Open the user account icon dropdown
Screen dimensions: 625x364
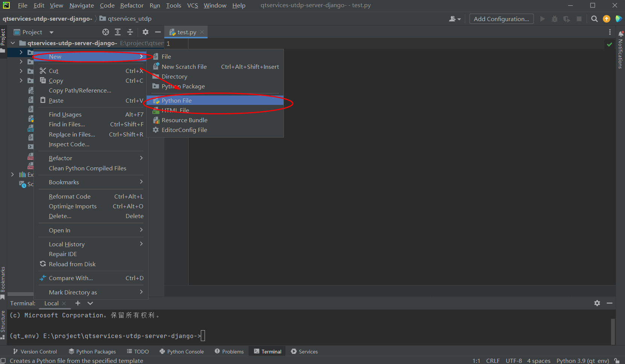click(455, 19)
